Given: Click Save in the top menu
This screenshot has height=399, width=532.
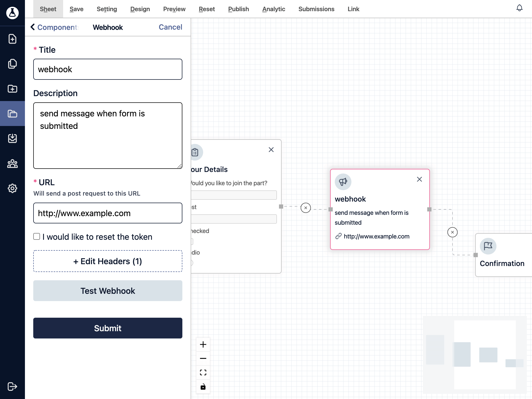Looking at the screenshot, I should (76, 9).
